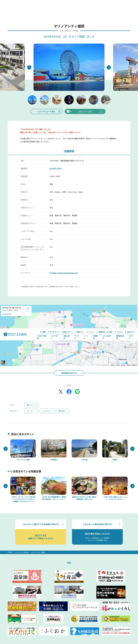This screenshot has height=644, width=138.
Task: Expand 周辺情報を表示する dropdown
Action: [69, 373]
